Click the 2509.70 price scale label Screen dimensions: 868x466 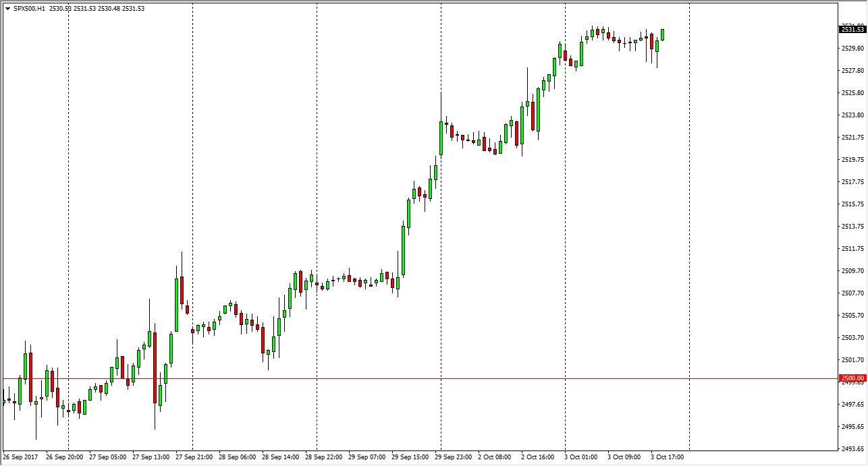[853, 270]
